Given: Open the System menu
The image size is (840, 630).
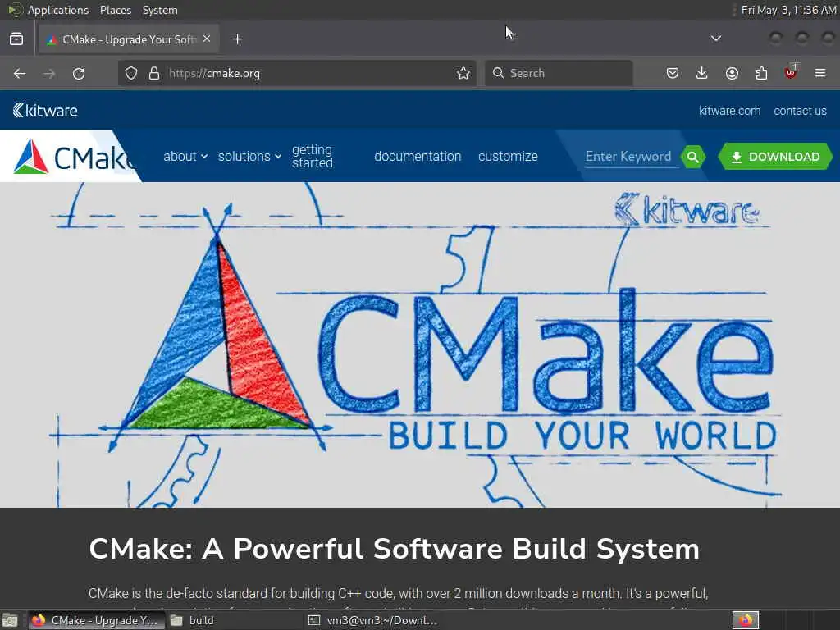Looking at the screenshot, I should pos(160,10).
